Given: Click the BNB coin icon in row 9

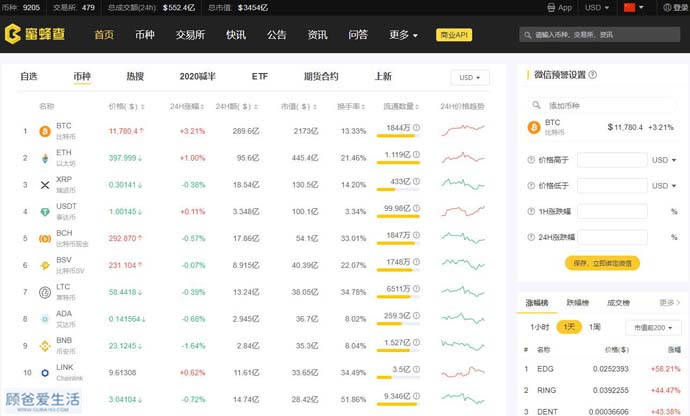Looking at the screenshot, I should point(45,346).
